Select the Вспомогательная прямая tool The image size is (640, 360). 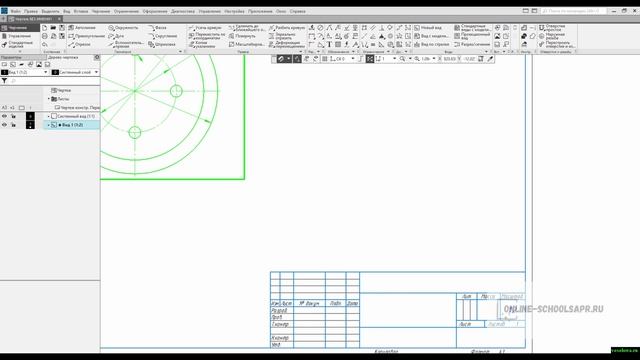click(x=126, y=44)
